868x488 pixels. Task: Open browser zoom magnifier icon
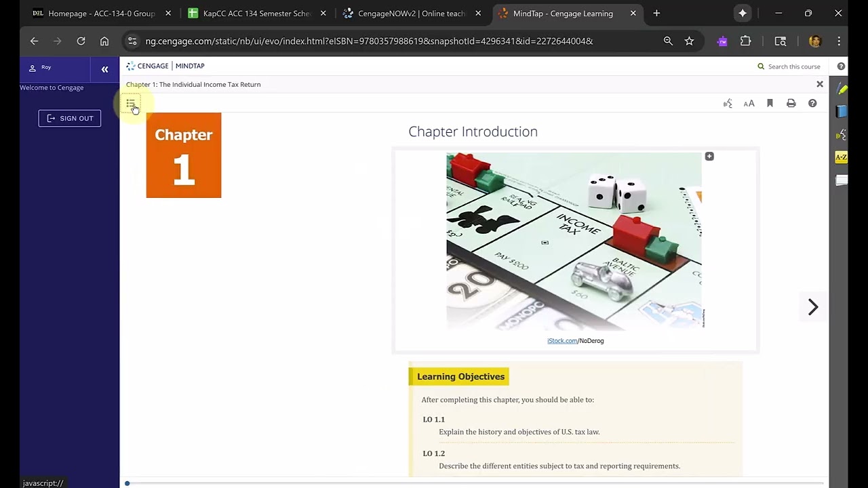(668, 41)
